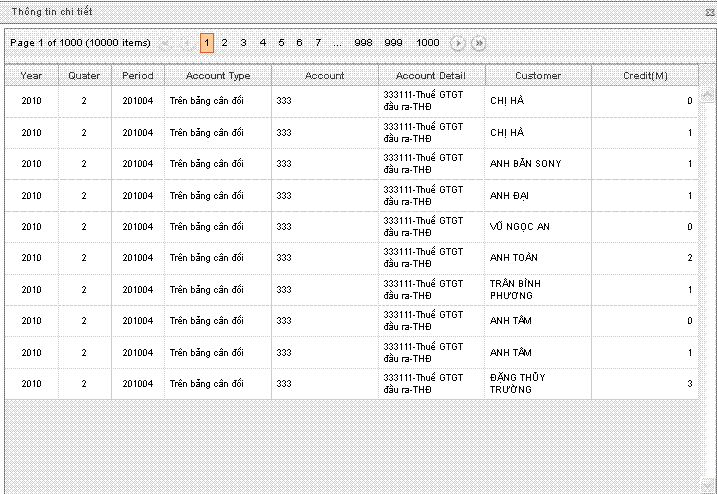Select the VŨ NGỌC AN customer cell
This screenshot has height=494, width=717.
click(x=520, y=227)
